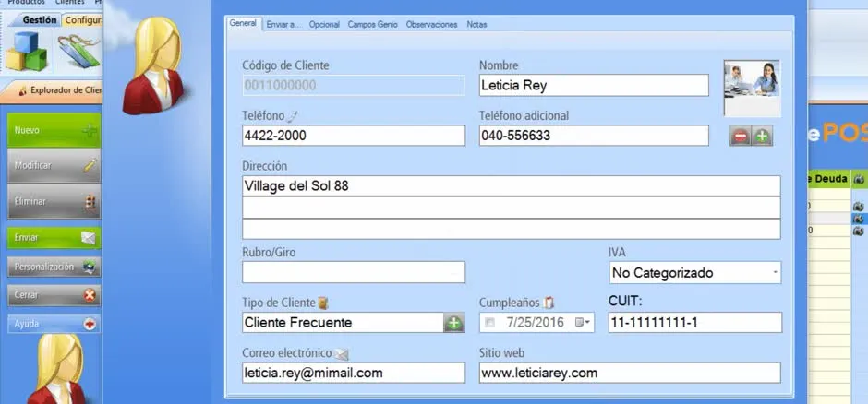Click the Correo electrónico field
Viewport: 868px width, 404px height.
pyautogui.click(x=354, y=373)
